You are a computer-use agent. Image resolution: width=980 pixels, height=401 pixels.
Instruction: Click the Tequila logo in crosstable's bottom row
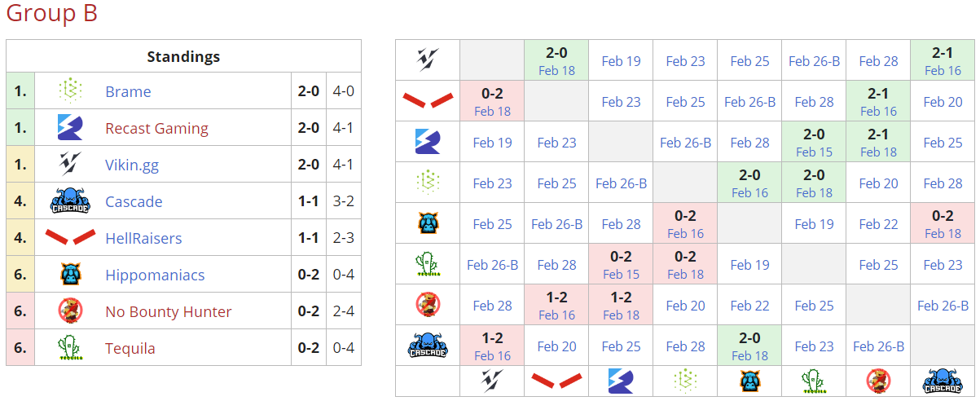point(814,381)
